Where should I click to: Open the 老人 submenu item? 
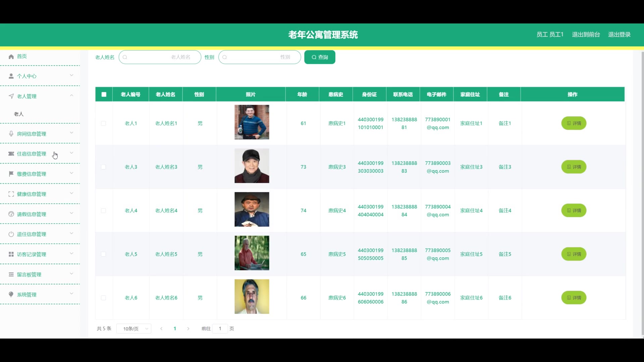click(x=19, y=114)
